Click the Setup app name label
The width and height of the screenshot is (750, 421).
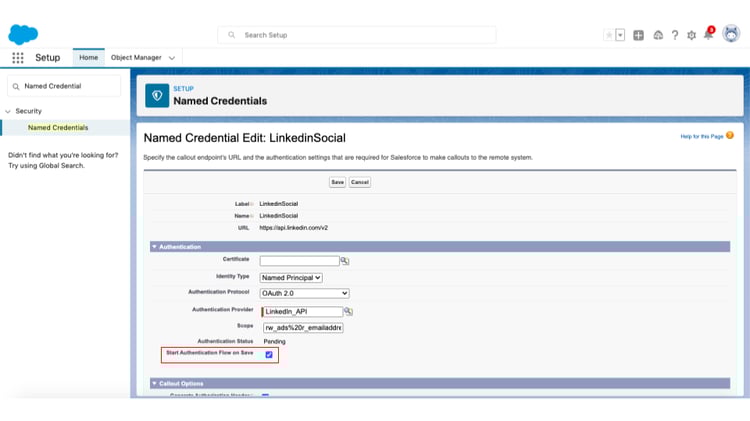[48, 57]
